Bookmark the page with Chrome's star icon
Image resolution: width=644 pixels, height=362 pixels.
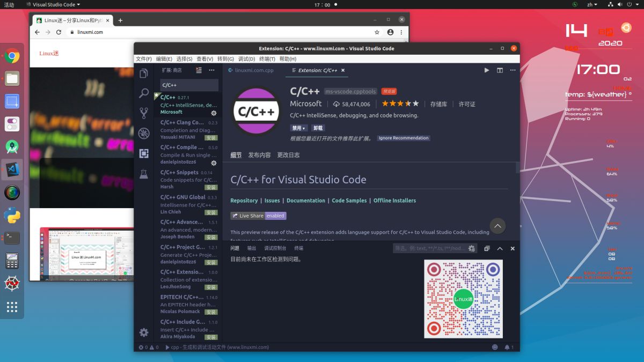pos(377,32)
